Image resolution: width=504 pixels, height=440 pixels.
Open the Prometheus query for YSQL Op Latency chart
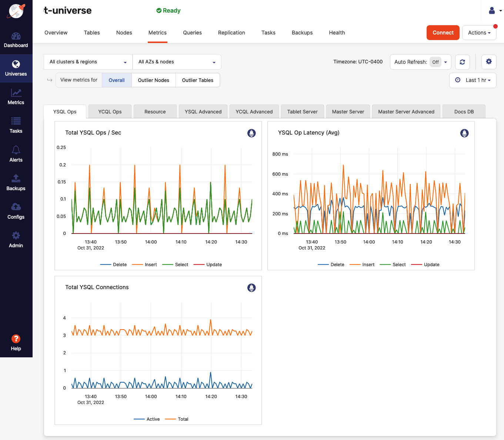pyautogui.click(x=464, y=133)
